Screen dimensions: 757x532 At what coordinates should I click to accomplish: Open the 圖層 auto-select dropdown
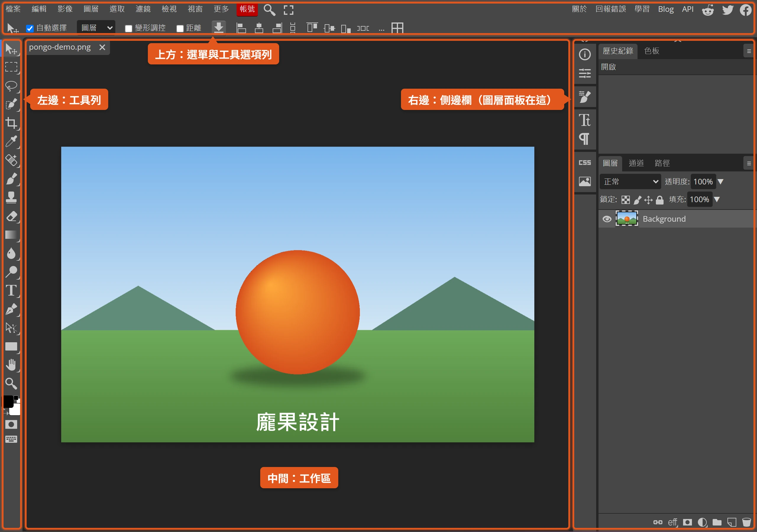click(x=96, y=28)
